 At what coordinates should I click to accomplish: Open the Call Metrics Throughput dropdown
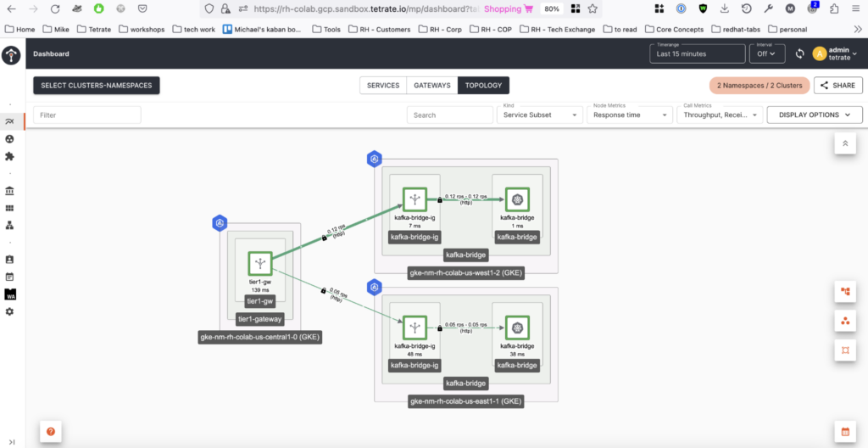[720, 115]
